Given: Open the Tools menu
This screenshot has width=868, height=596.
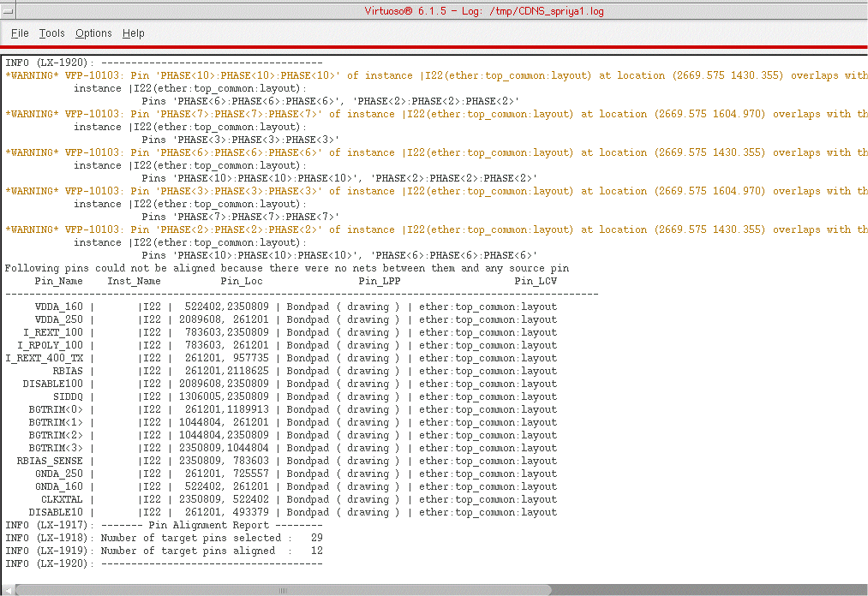Looking at the screenshot, I should (51, 33).
